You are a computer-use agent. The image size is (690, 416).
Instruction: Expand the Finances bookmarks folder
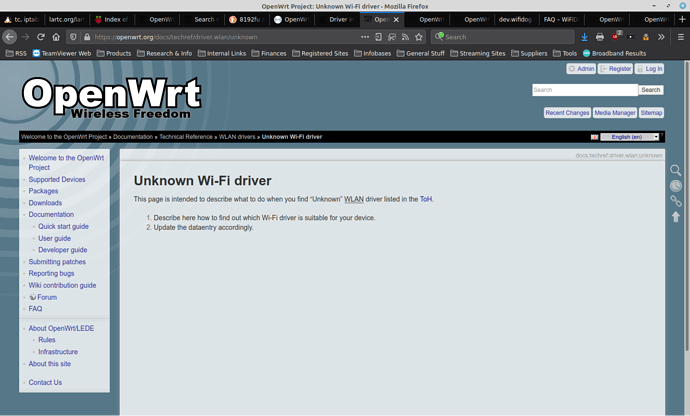pos(269,53)
